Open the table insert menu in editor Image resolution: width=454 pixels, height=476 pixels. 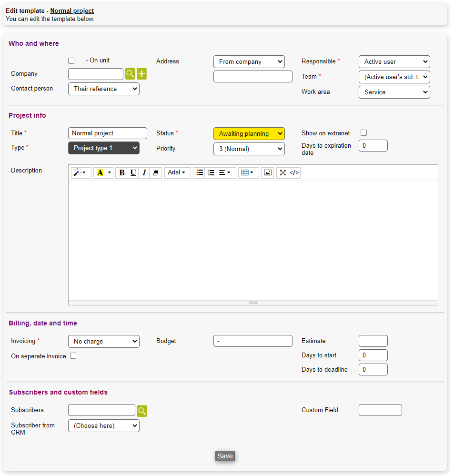247,172
